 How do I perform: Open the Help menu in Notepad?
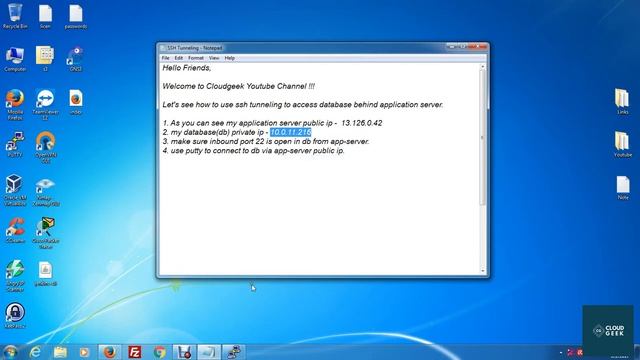click(230, 58)
